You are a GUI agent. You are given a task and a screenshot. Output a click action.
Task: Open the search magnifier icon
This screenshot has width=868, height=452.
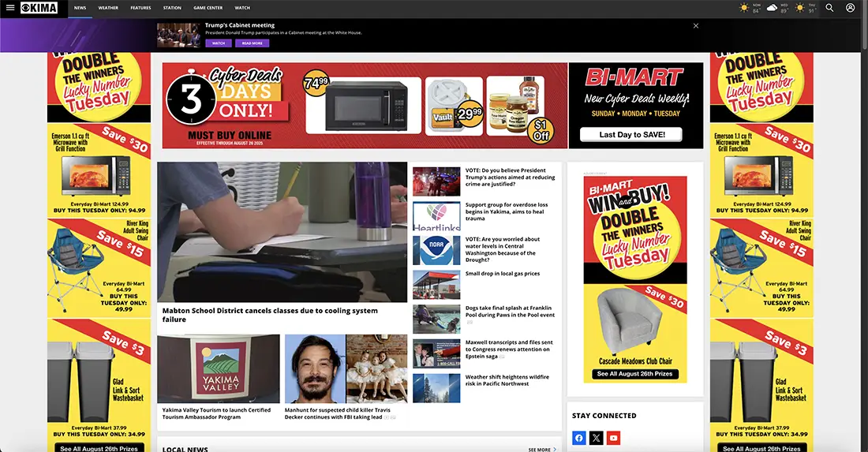click(x=829, y=8)
